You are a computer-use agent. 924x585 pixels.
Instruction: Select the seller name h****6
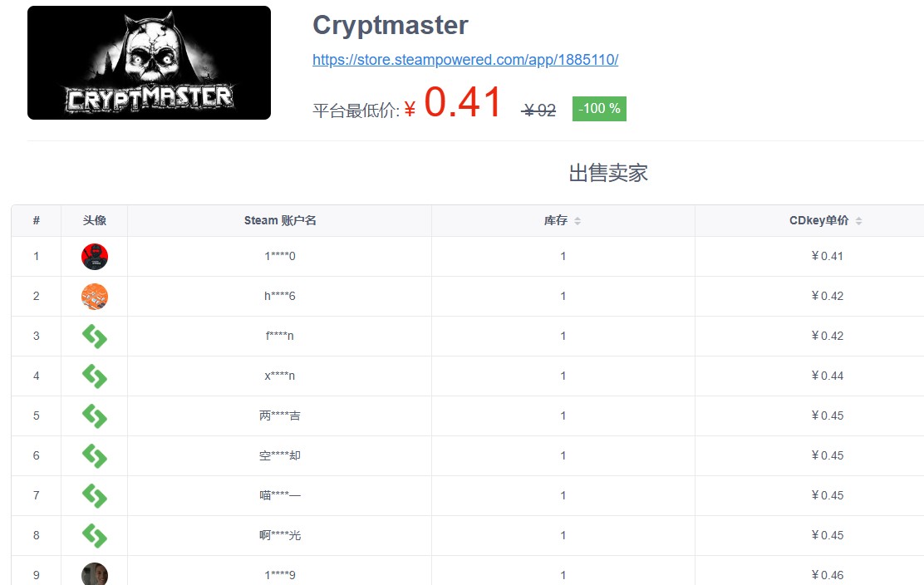pyautogui.click(x=280, y=297)
